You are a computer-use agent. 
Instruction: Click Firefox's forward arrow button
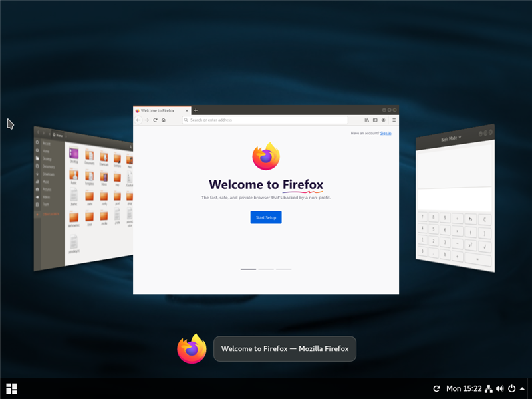click(x=146, y=120)
